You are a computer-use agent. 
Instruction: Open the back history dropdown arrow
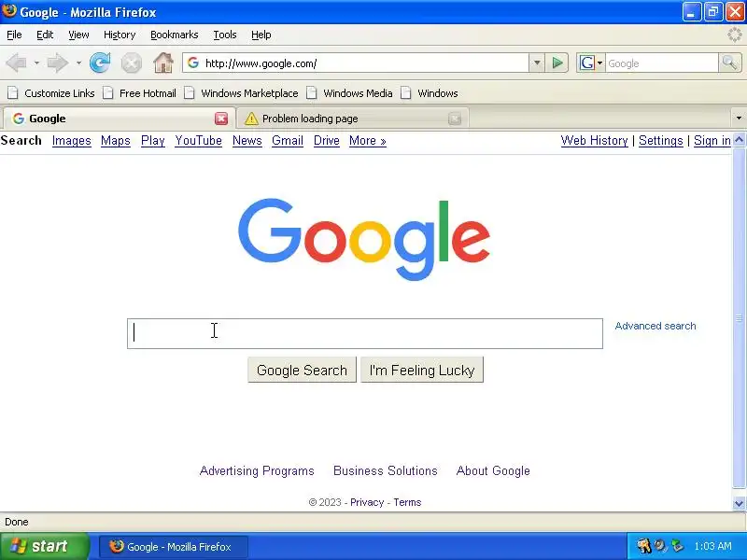36,63
